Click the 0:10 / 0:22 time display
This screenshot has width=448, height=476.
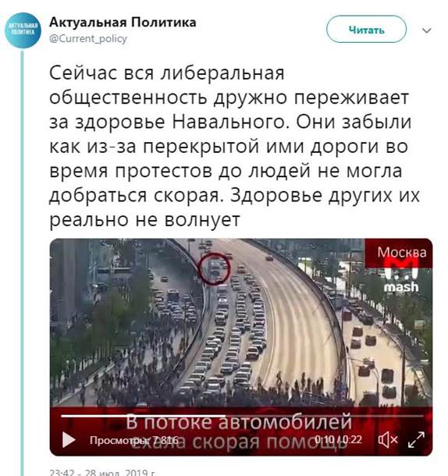coord(339,439)
